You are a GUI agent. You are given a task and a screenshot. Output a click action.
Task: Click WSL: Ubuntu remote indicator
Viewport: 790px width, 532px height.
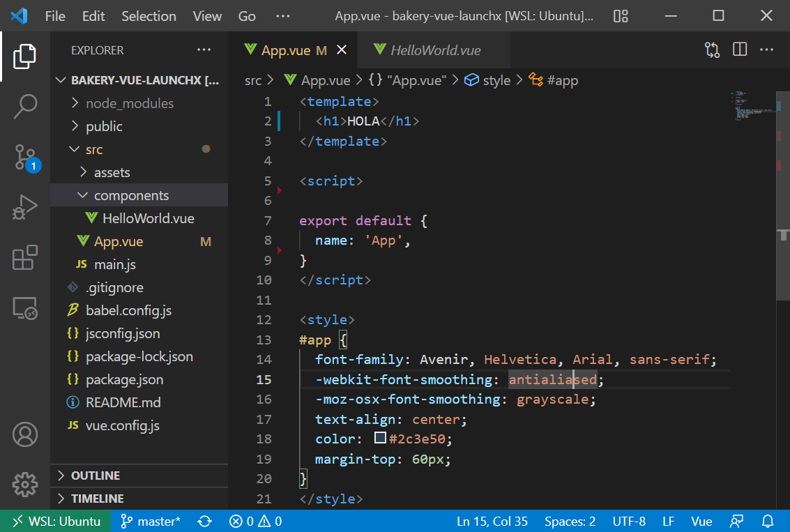pos(55,522)
